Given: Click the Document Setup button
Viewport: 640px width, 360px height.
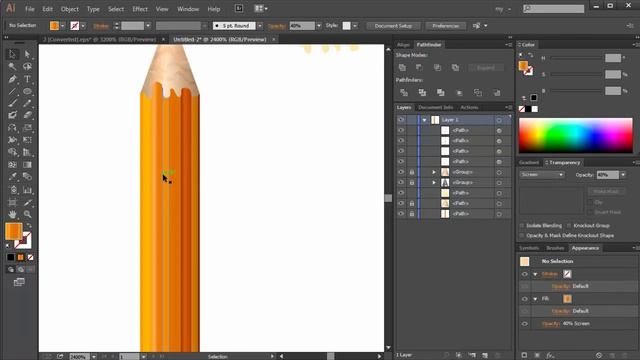Looking at the screenshot, I should [393, 26].
